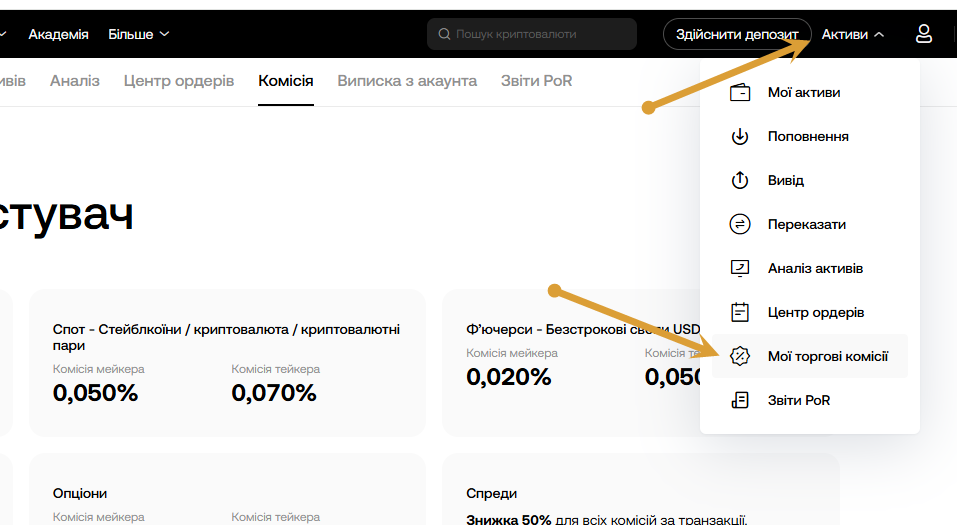Switch to the Центр ордерів tab
This screenshot has width=957, height=525.
point(179,81)
